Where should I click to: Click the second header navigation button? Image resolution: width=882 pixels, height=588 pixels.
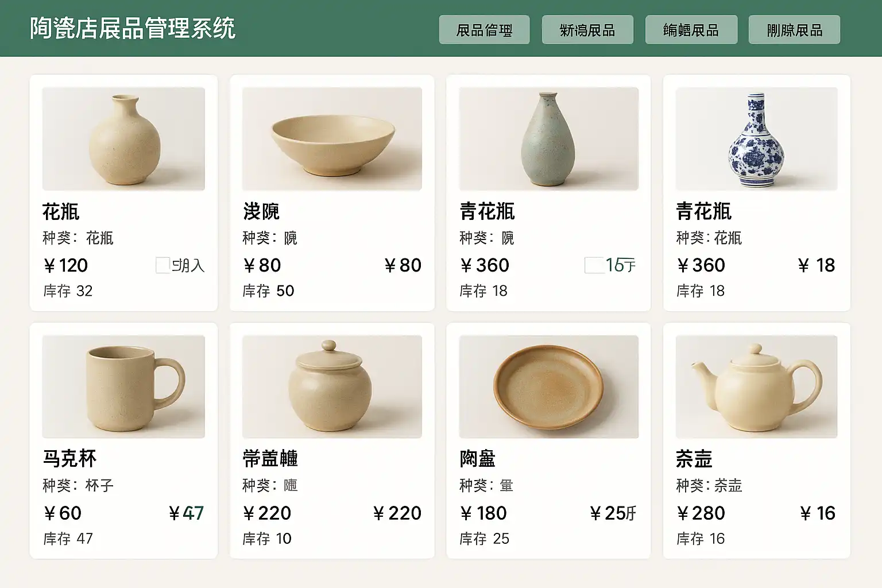pos(587,30)
